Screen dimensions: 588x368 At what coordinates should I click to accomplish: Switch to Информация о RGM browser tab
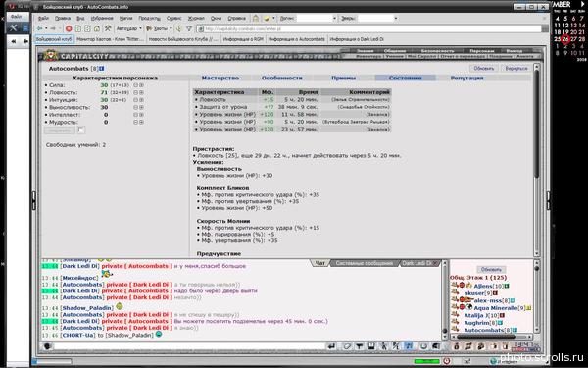(x=243, y=39)
